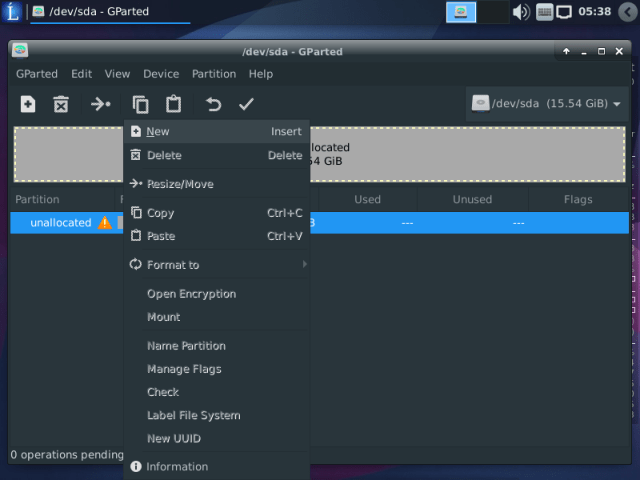Screen dimensions: 640x480
Task: Choose Check from the context menu
Action: coord(217,392)
